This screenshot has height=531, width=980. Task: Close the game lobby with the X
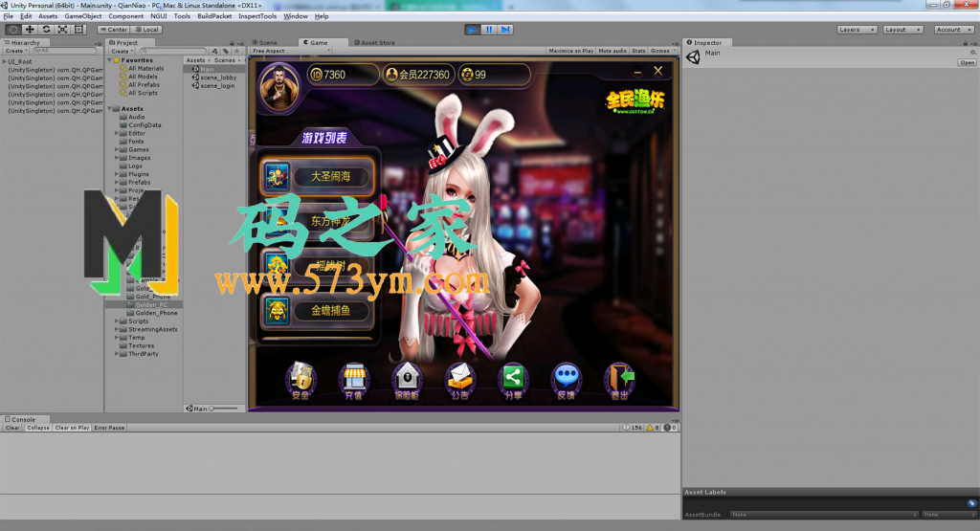pos(658,71)
